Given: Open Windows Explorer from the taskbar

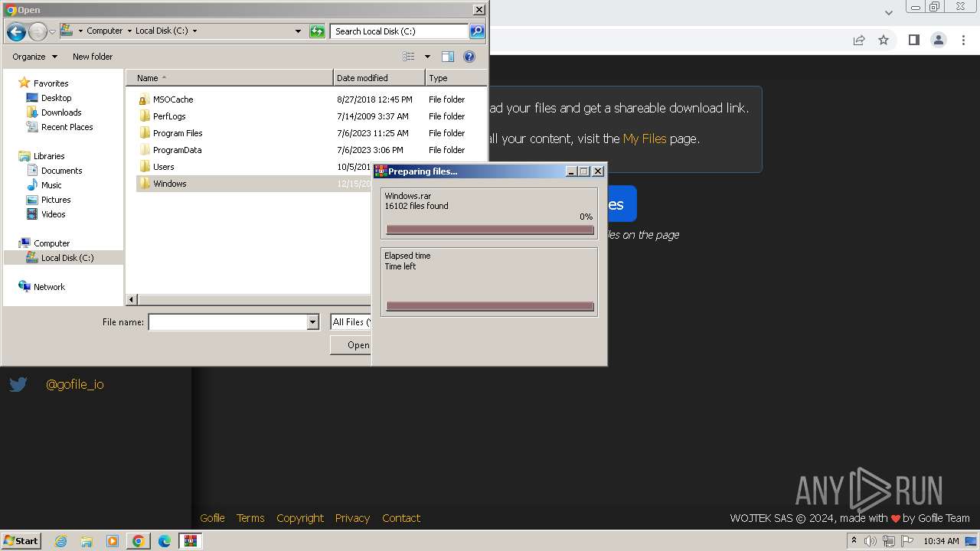Looking at the screenshot, I should tap(87, 541).
